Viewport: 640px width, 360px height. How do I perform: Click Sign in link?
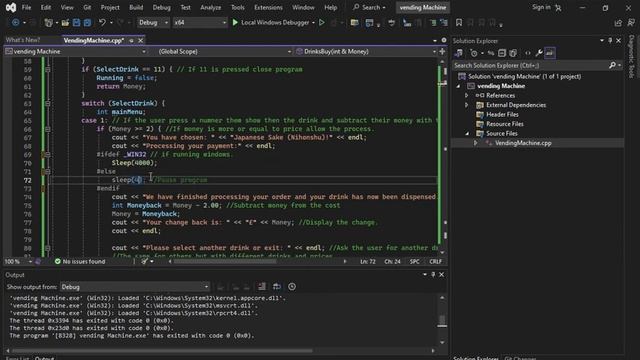[541, 7]
